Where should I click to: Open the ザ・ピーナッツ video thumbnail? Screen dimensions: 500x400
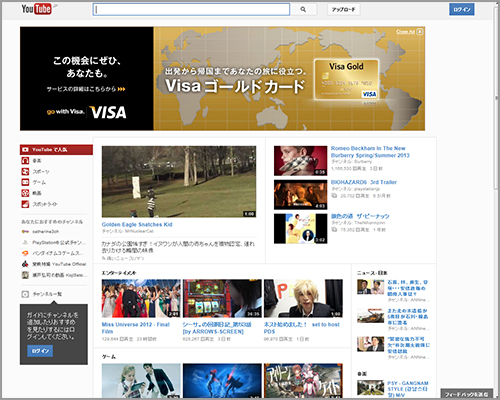(300, 229)
